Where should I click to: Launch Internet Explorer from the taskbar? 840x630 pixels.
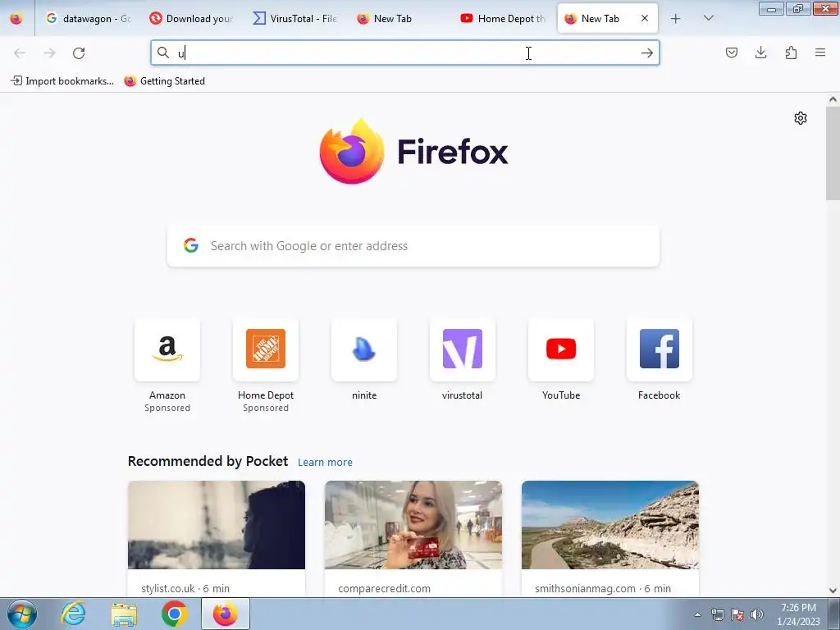tap(73, 614)
